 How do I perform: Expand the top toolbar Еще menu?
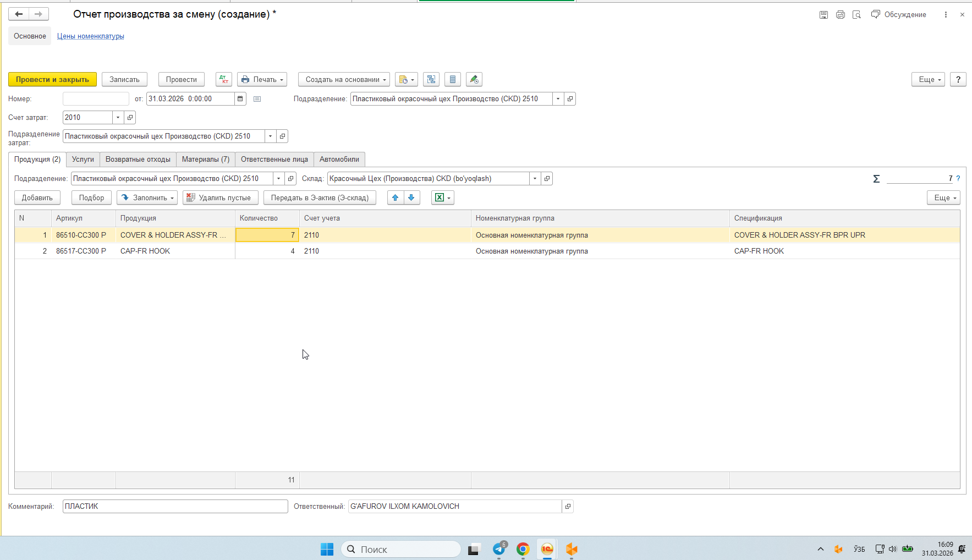pyautogui.click(x=929, y=79)
